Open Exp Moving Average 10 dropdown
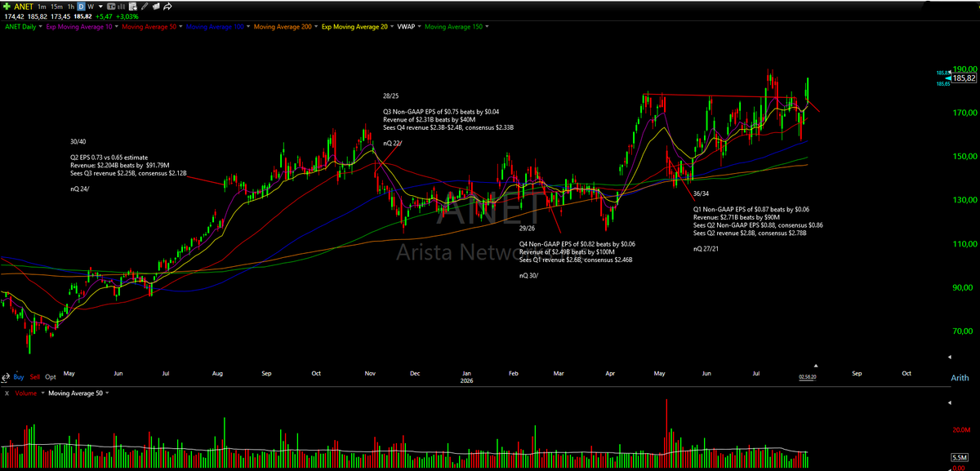Screen dimensions: 980x471 tap(117, 26)
